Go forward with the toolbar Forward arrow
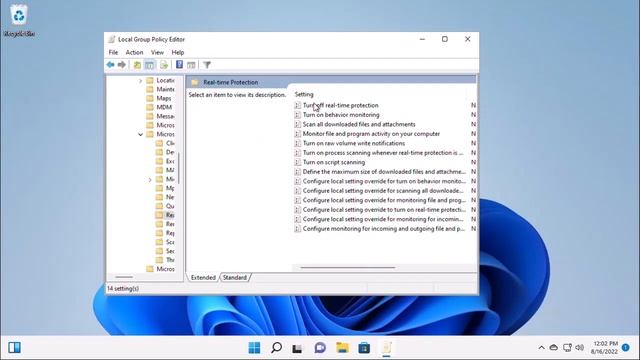 (122, 65)
